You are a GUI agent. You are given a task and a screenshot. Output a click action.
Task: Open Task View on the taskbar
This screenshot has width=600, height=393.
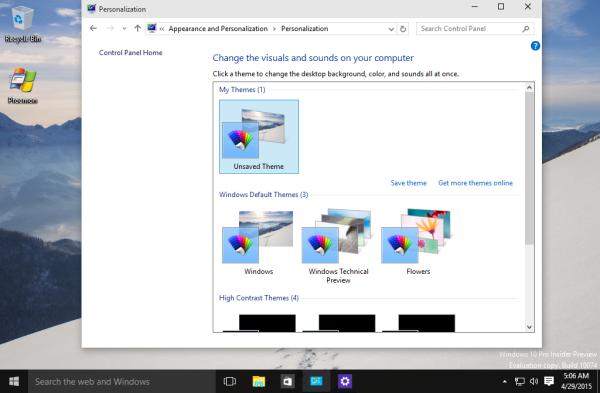[x=230, y=382]
